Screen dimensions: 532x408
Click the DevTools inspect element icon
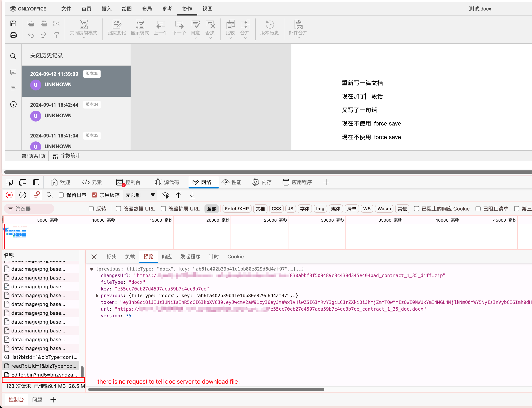[9, 182]
